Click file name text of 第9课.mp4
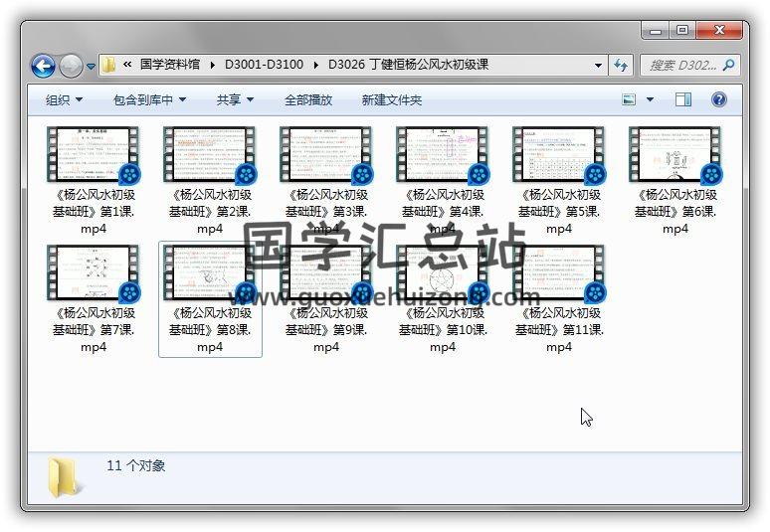The width and height of the screenshot is (770, 532). 326,330
